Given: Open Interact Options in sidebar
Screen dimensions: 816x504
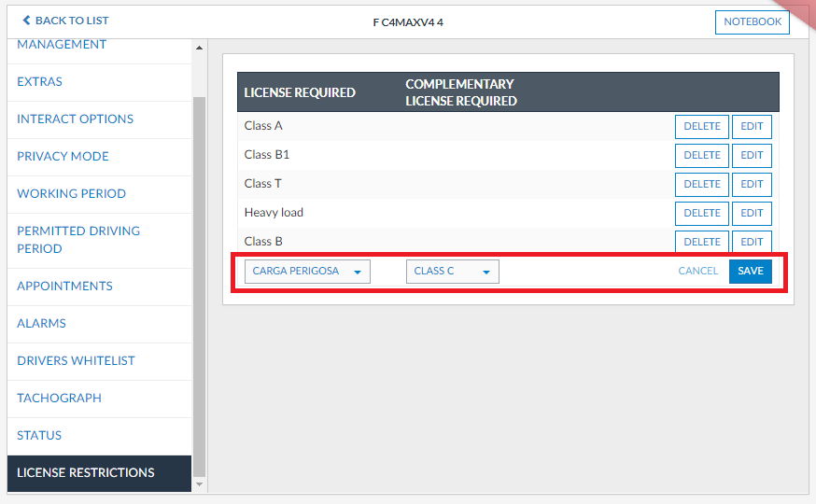Looking at the screenshot, I should pos(75,119).
